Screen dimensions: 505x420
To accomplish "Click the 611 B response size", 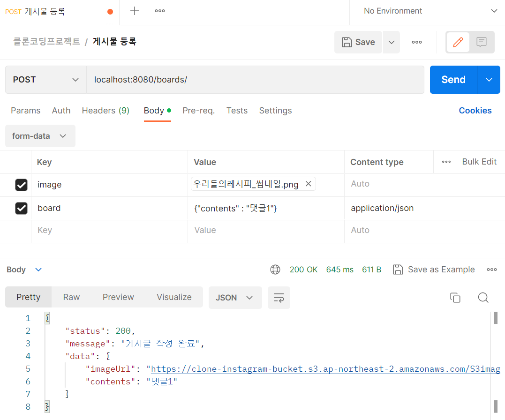I will [372, 270].
